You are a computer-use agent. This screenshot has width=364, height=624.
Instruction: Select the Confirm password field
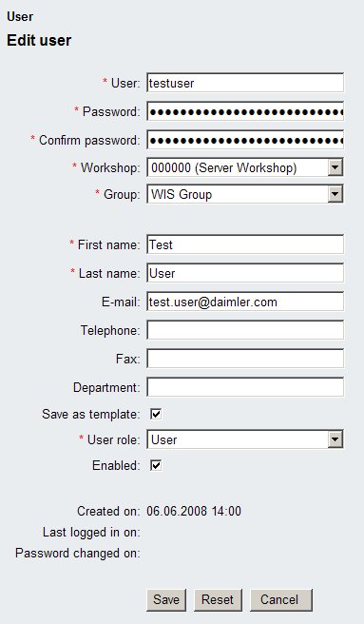(x=245, y=140)
